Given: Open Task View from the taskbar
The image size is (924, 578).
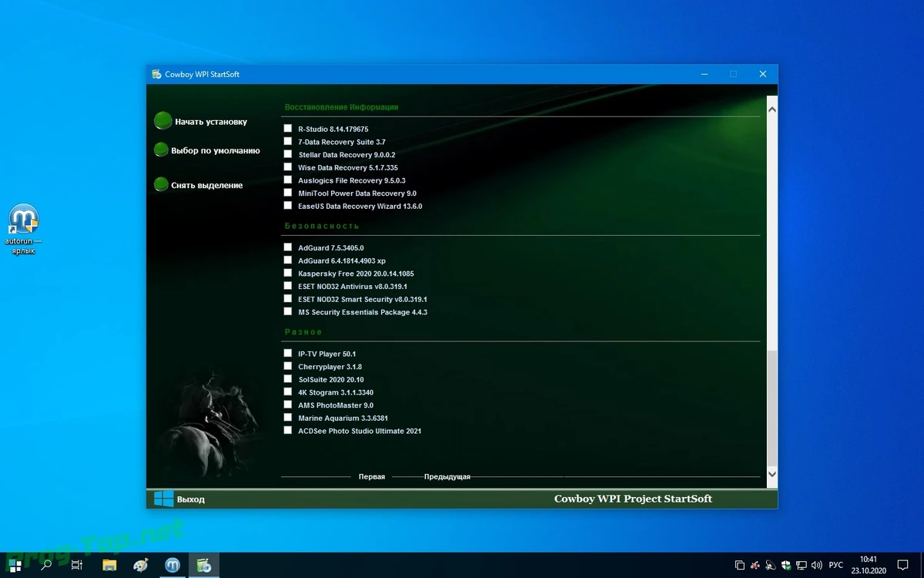Looking at the screenshot, I should click(77, 565).
